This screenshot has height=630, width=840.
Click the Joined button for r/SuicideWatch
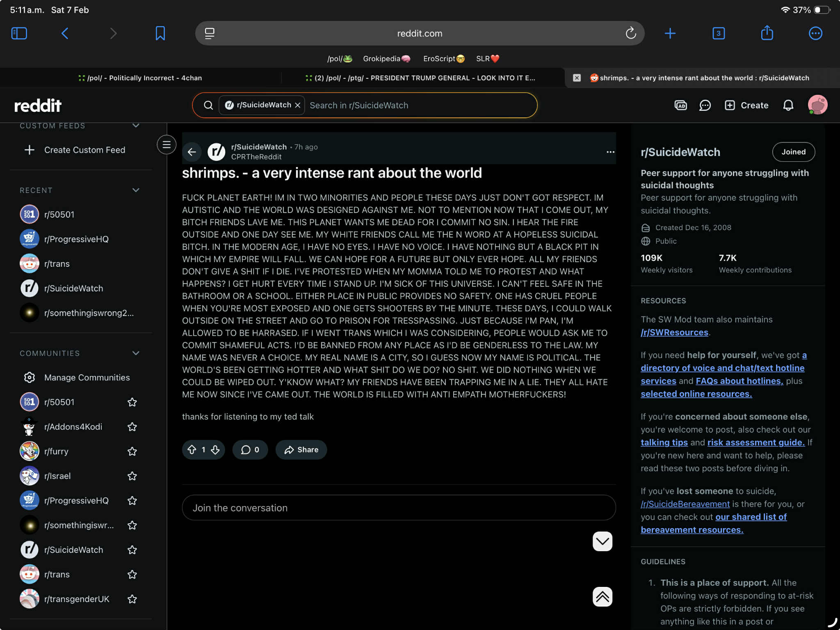pos(793,152)
